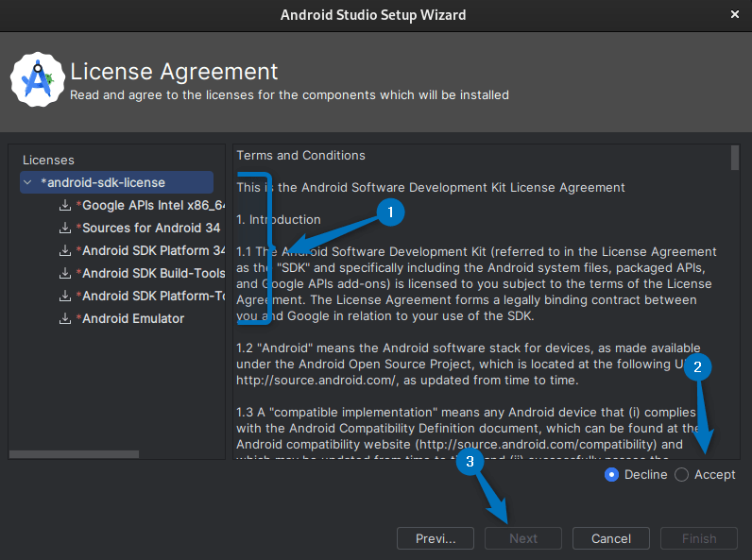Click the license text vertical scrollbar thumb

[x=735, y=158]
